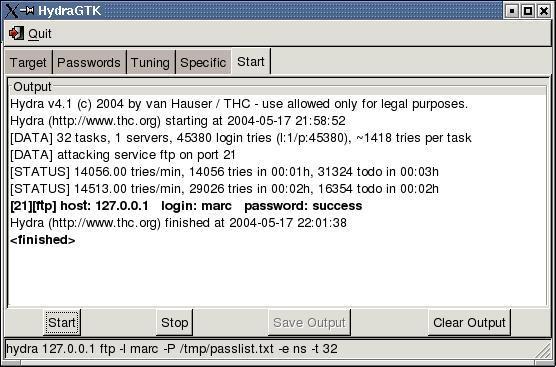Open the Passwords tab
Screen dimensions: 556x367
pyautogui.click(x=89, y=62)
